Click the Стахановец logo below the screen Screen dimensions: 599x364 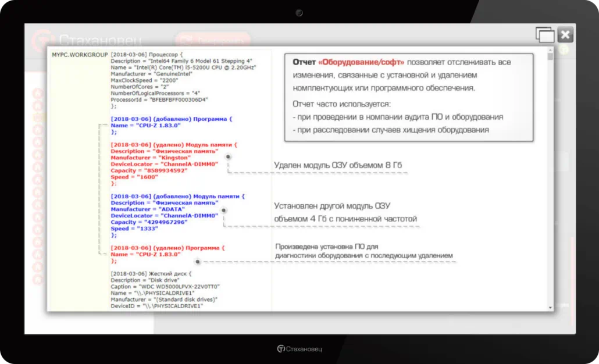coord(299,349)
